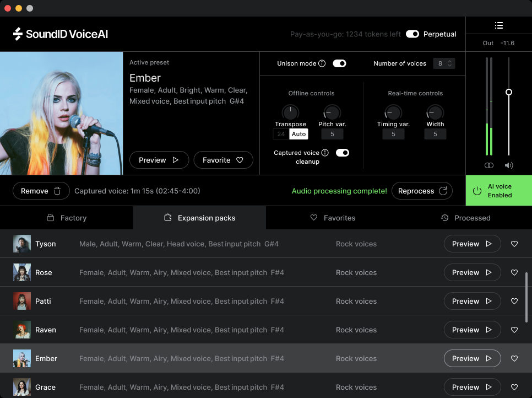Toggle the stereo monitoring icon below meters

pos(488,165)
